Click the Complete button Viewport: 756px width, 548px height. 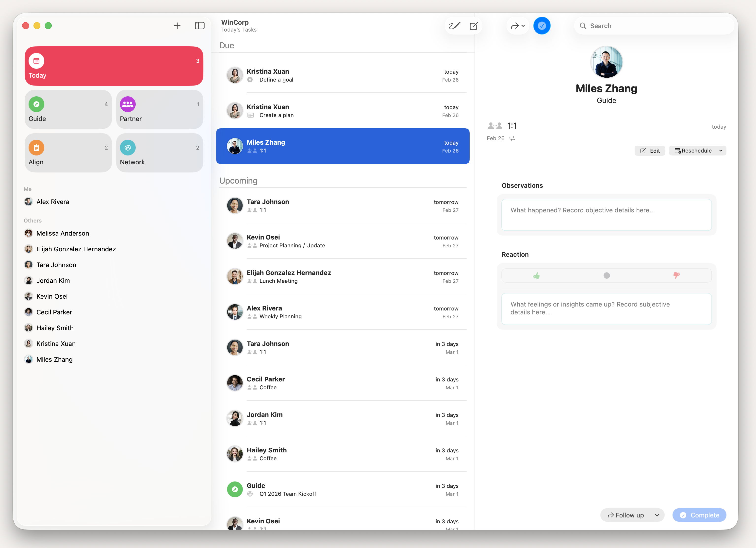click(x=699, y=515)
